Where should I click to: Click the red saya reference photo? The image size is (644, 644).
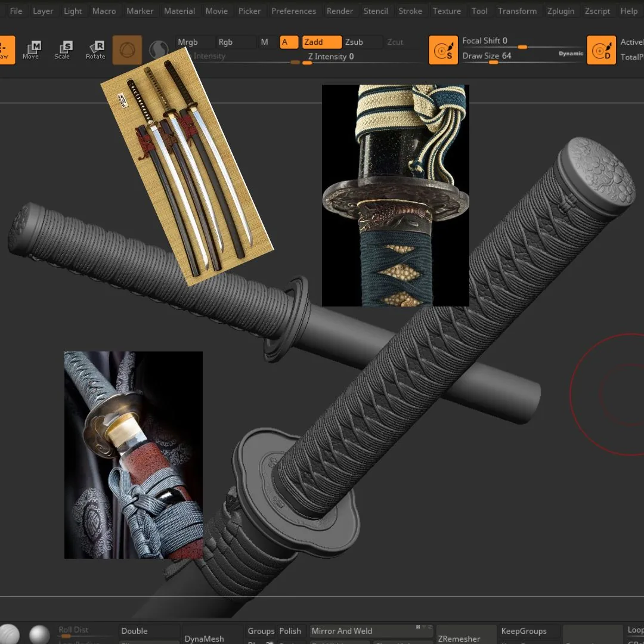point(134,454)
